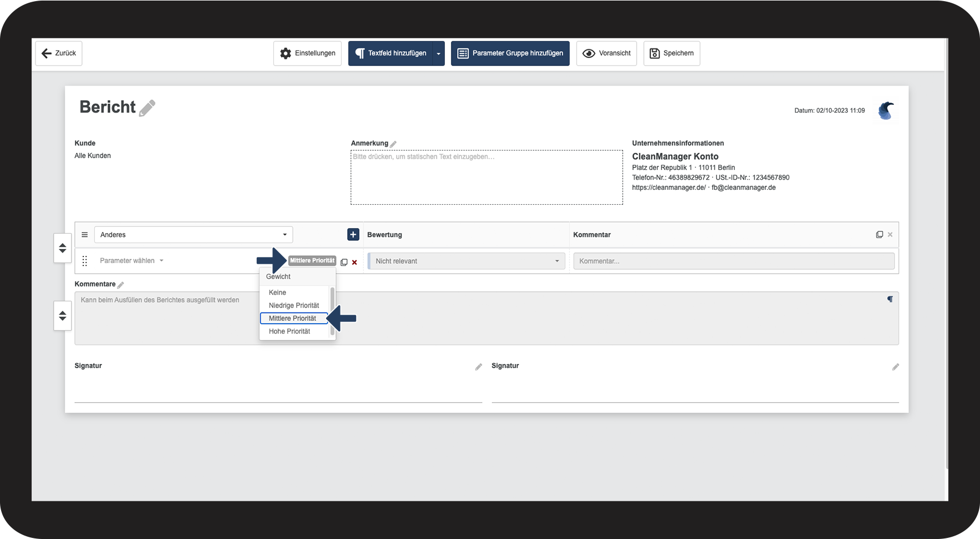This screenshot has width=980, height=539.
Task: Click the CleanManager Konto heading
Action: tap(675, 157)
